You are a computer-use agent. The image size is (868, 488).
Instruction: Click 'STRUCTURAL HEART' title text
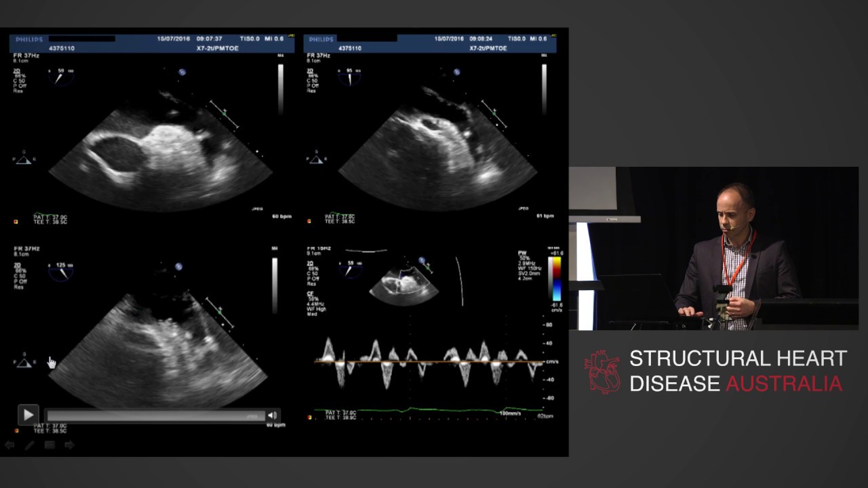coord(738,359)
